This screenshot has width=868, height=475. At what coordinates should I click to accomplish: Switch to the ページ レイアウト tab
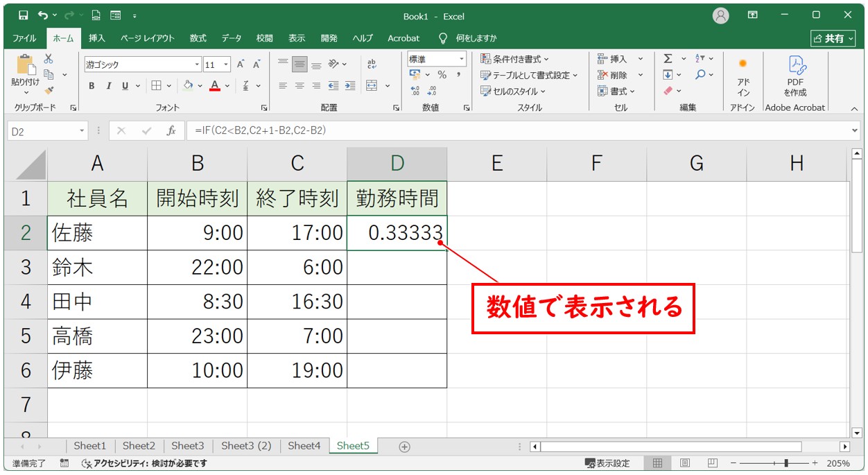click(148, 38)
